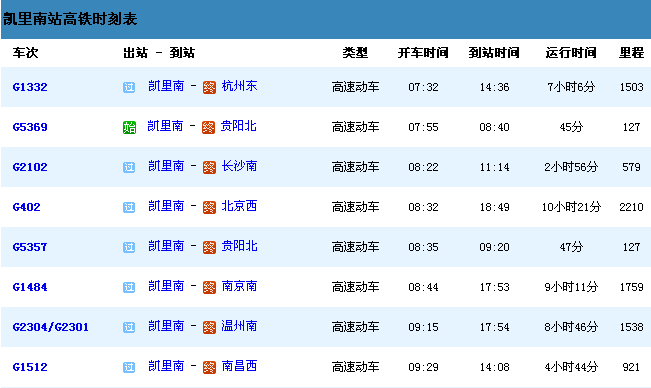
Task: Click the 里程 column header
Action: point(631,53)
